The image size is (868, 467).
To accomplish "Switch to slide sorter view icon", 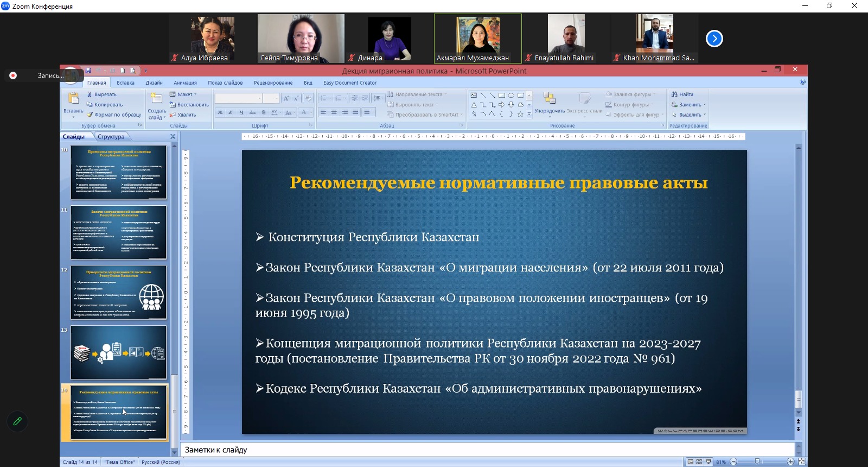I will [x=699, y=462].
